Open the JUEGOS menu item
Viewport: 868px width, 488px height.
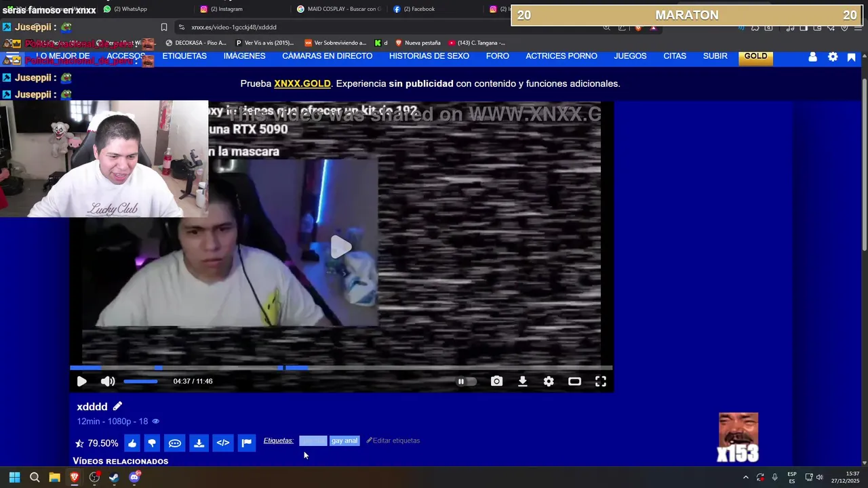(630, 56)
